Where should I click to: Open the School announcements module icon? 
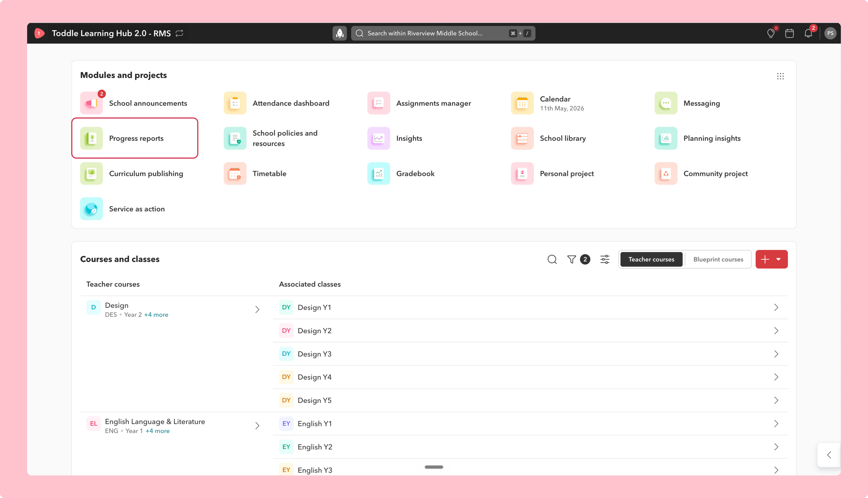tap(91, 103)
